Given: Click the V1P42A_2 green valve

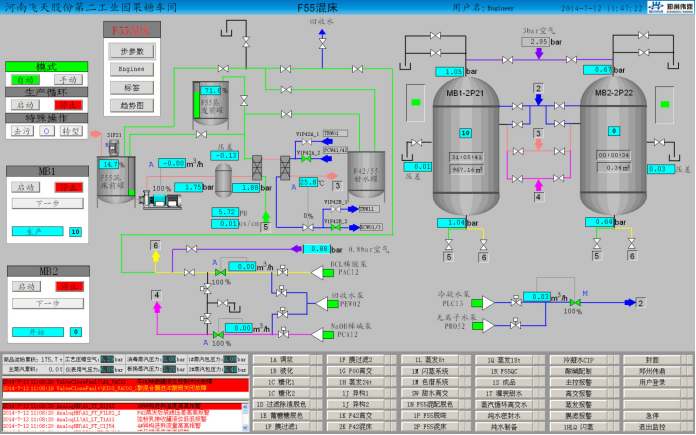Looking at the screenshot, I should point(306,158).
